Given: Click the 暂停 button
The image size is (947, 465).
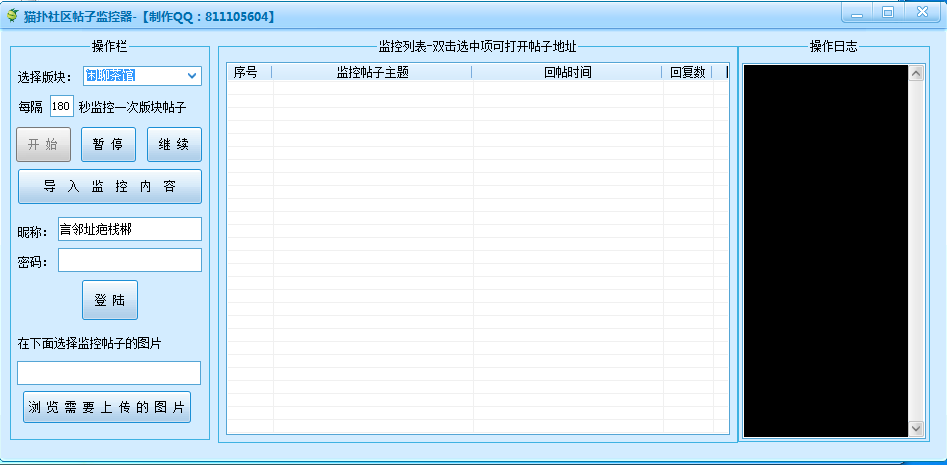Looking at the screenshot, I should click(x=109, y=144).
